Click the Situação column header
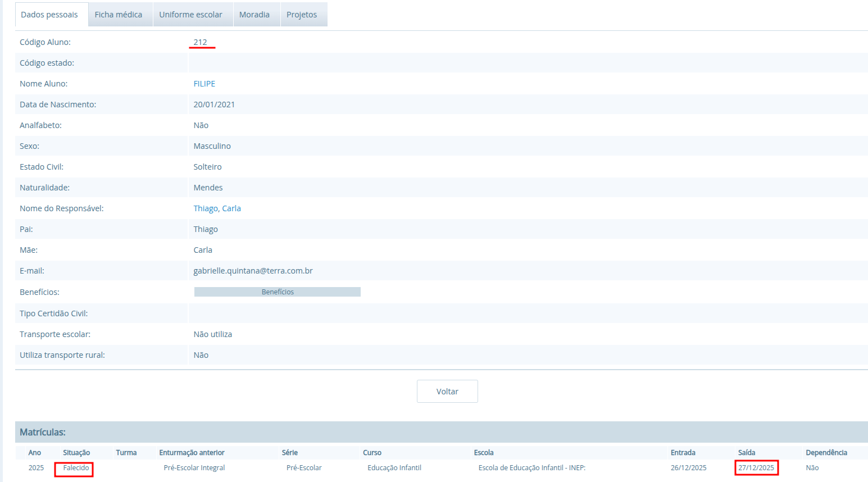Screen dimensions: 868x482 click(76, 453)
